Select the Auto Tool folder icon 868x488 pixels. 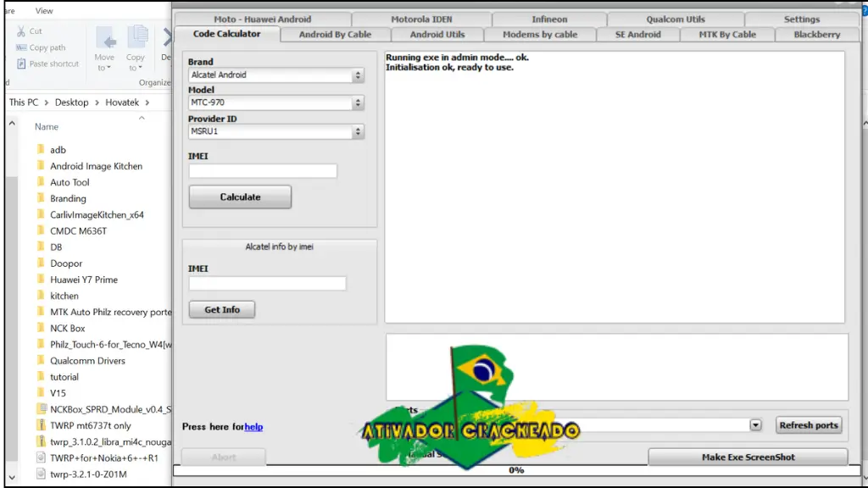pos(41,181)
